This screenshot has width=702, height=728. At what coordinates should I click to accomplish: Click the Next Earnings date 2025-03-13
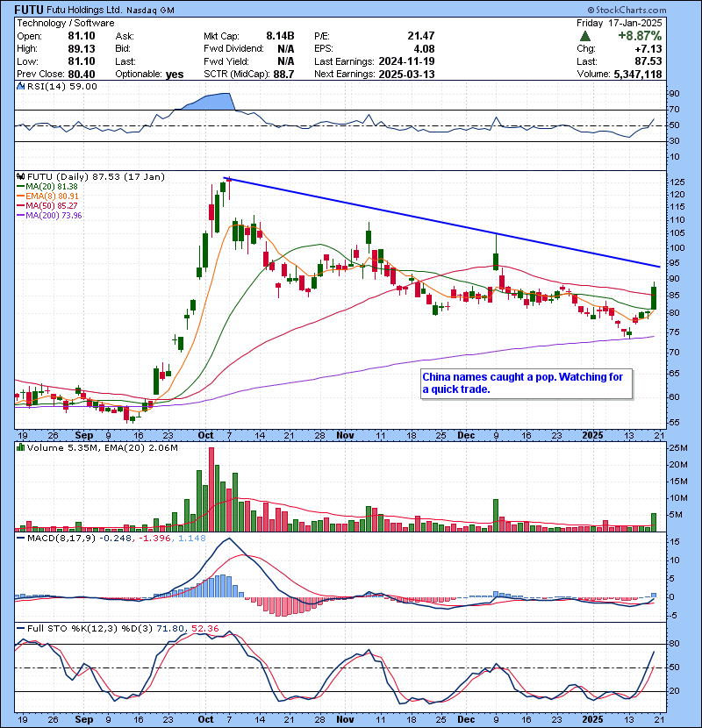click(407, 75)
